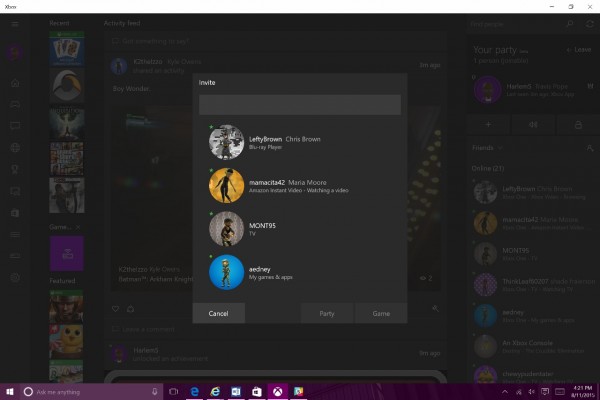Image resolution: width=600 pixels, height=400 pixels.
Task: Open Task View on taskbar
Action: 174,392
